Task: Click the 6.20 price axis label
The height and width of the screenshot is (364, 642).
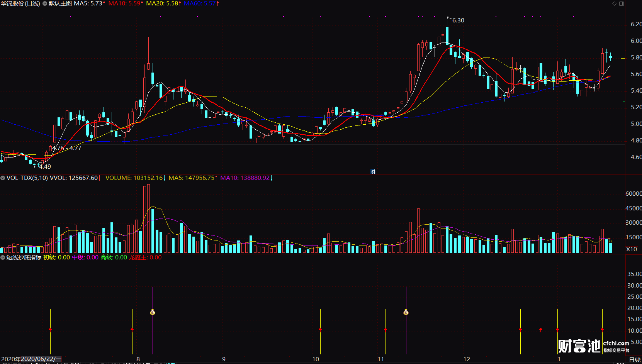Action: pos(636,24)
